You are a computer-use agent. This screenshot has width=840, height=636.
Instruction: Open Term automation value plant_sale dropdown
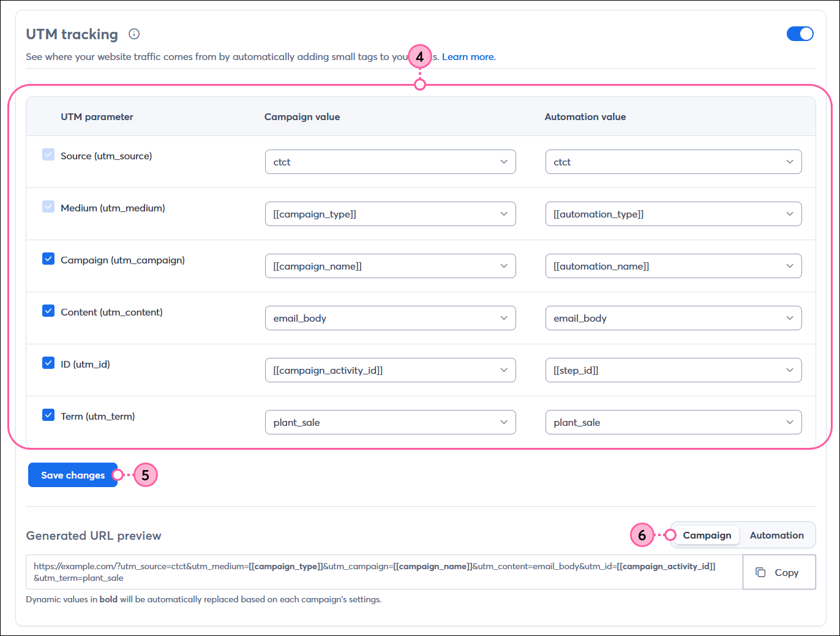point(673,422)
